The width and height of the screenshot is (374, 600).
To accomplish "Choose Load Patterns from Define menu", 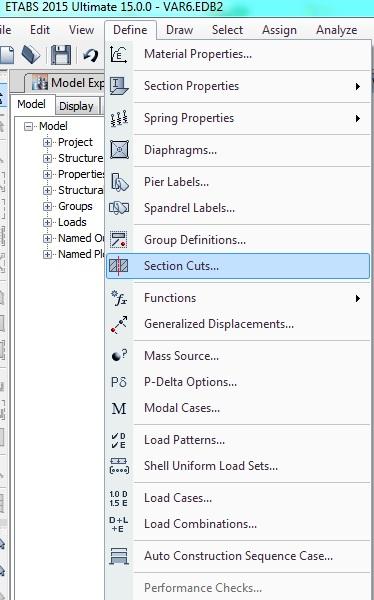I will pyautogui.click(x=184, y=440).
